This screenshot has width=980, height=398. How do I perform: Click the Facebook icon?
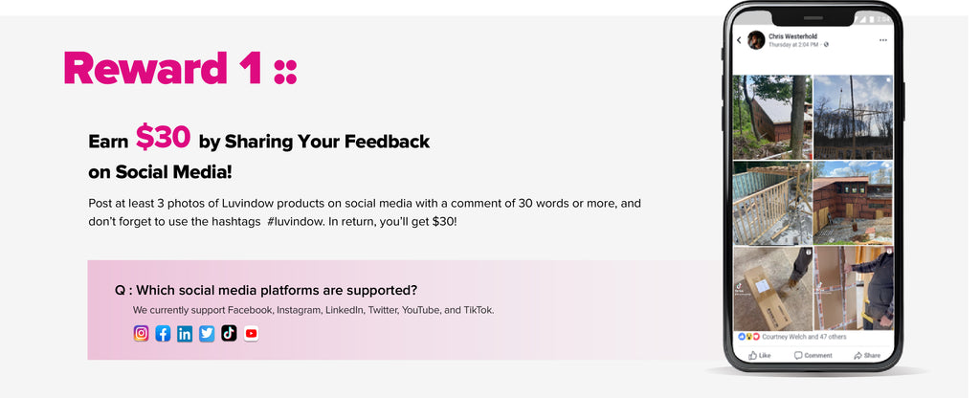click(x=164, y=334)
